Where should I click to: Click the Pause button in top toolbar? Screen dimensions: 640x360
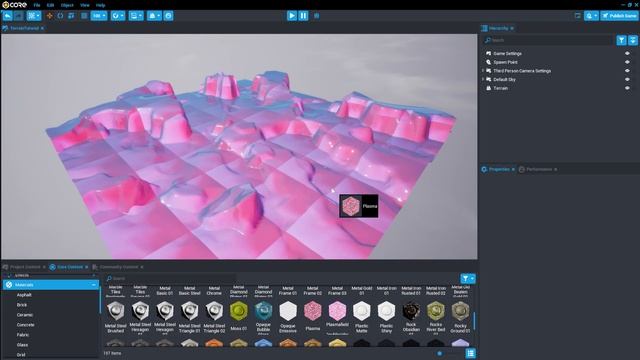click(303, 16)
